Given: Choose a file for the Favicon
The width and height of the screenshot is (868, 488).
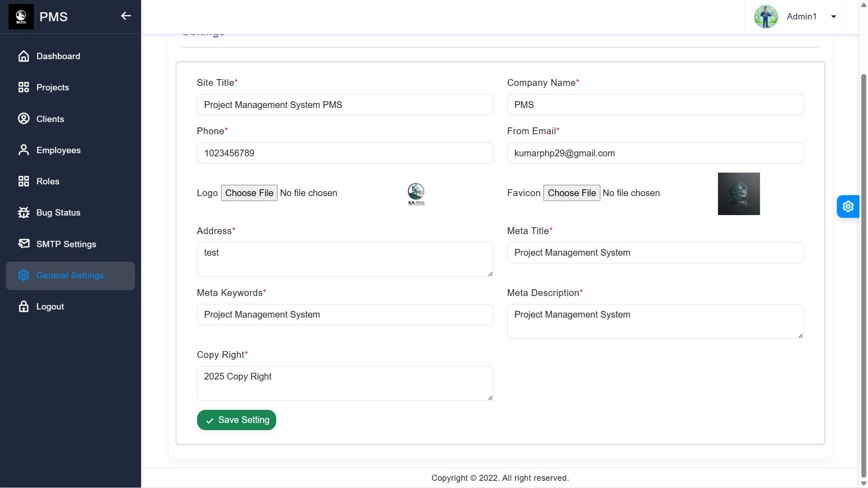Looking at the screenshot, I should click(571, 193).
